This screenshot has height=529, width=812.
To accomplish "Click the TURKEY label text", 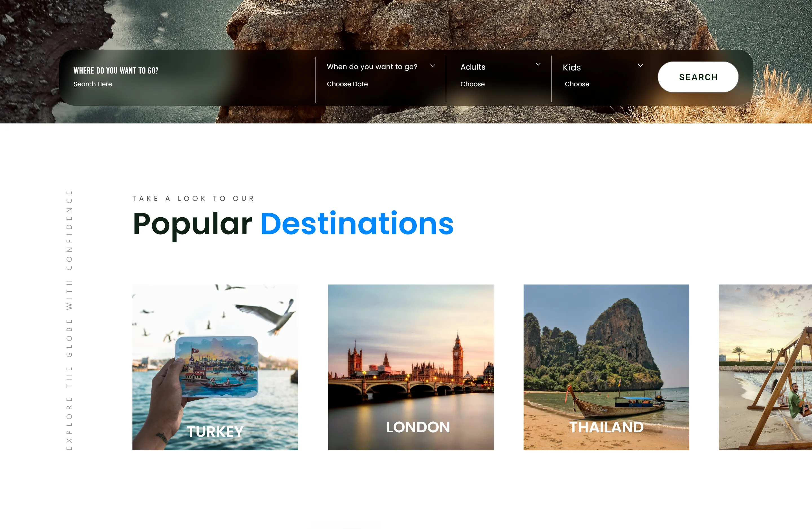I will coord(215,432).
